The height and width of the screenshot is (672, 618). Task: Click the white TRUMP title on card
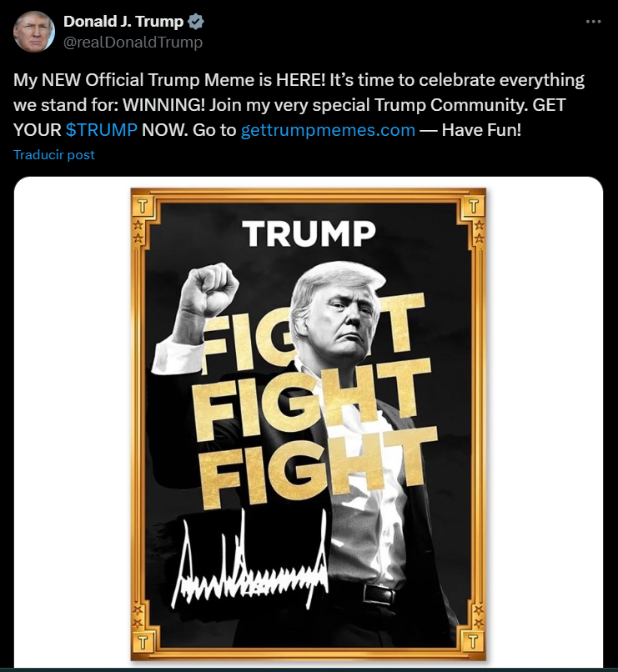[309, 234]
